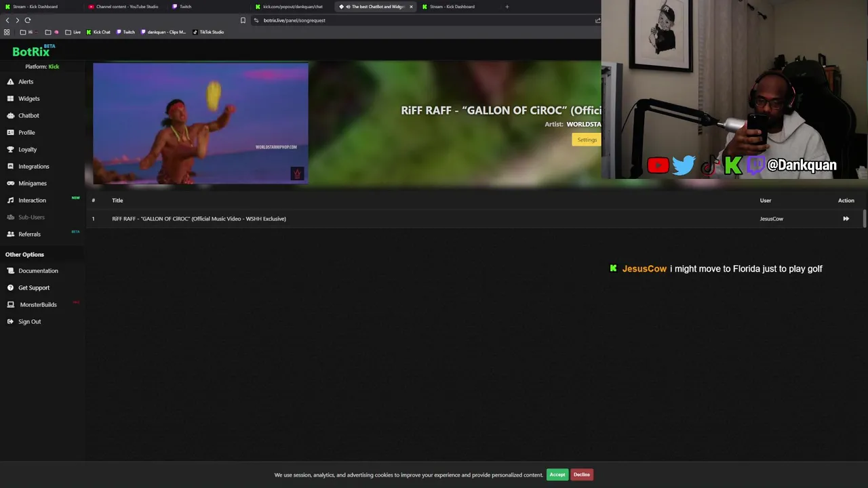Reload the page with the refresh icon
The image size is (868, 488).
pyautogui.click(x=27, y=20)
